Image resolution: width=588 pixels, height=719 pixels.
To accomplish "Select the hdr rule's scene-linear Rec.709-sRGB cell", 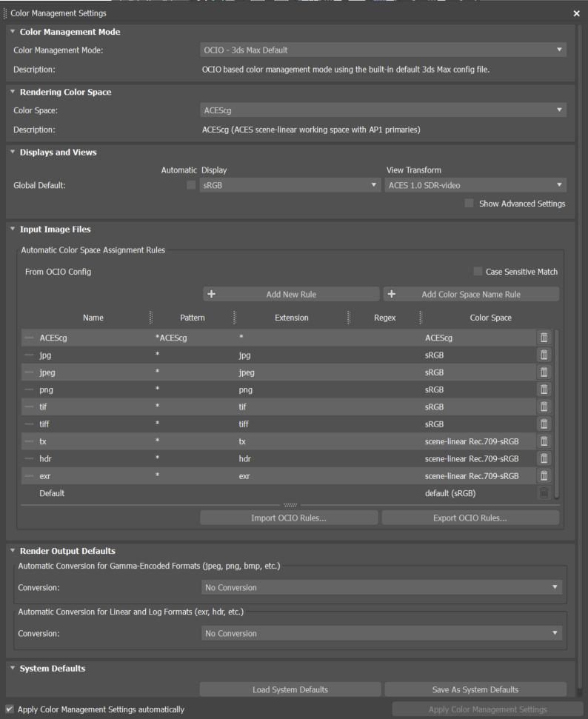I will tap(472, 458).
